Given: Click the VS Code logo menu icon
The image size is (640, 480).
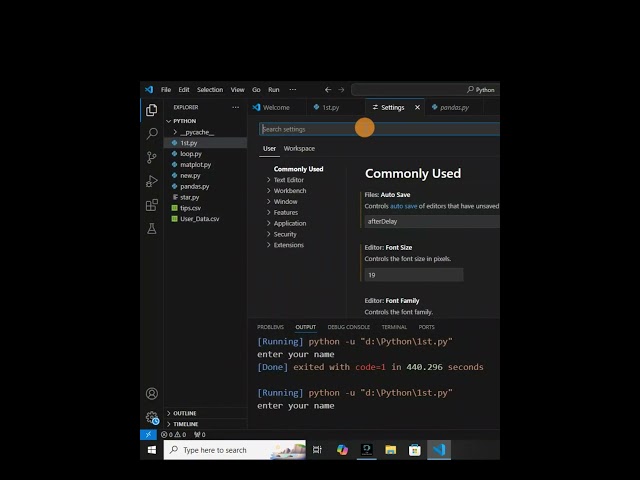Looking at the screenshot, I should point(149,89).
